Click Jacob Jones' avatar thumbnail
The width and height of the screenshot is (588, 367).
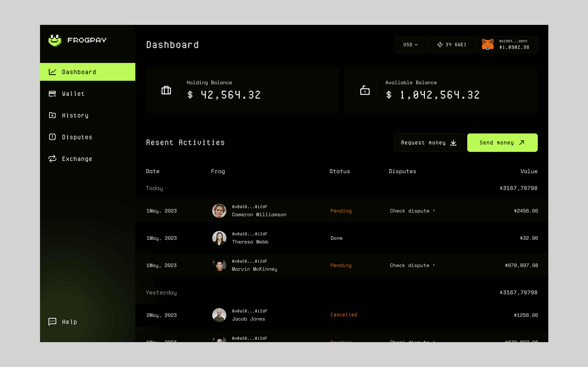[219, 315]
